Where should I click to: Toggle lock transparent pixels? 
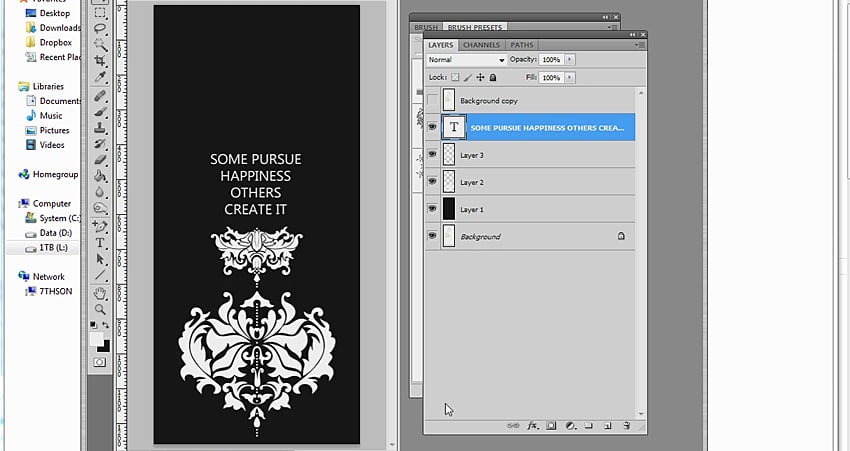455,78
